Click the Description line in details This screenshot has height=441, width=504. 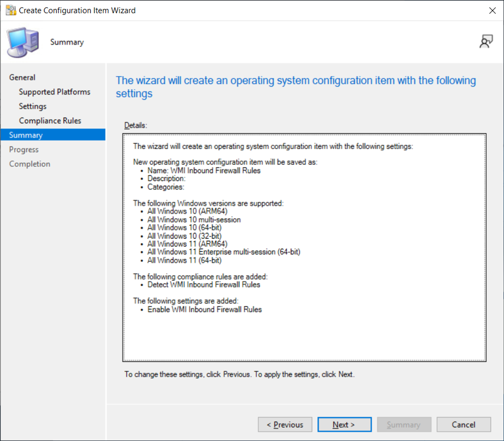click(166, 179)
